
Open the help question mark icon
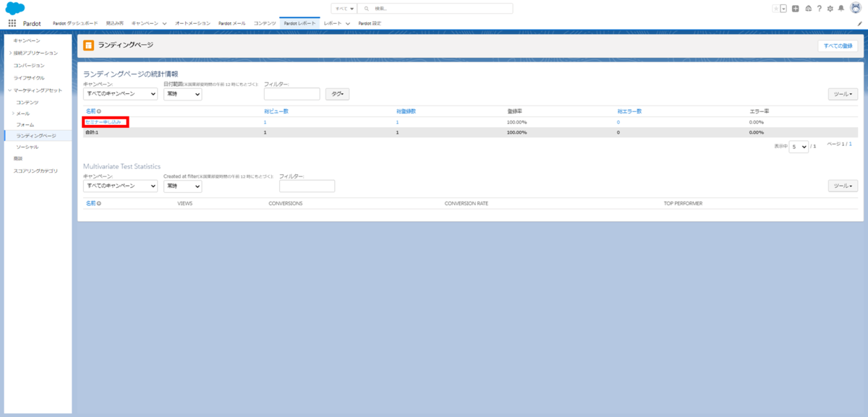819,9
